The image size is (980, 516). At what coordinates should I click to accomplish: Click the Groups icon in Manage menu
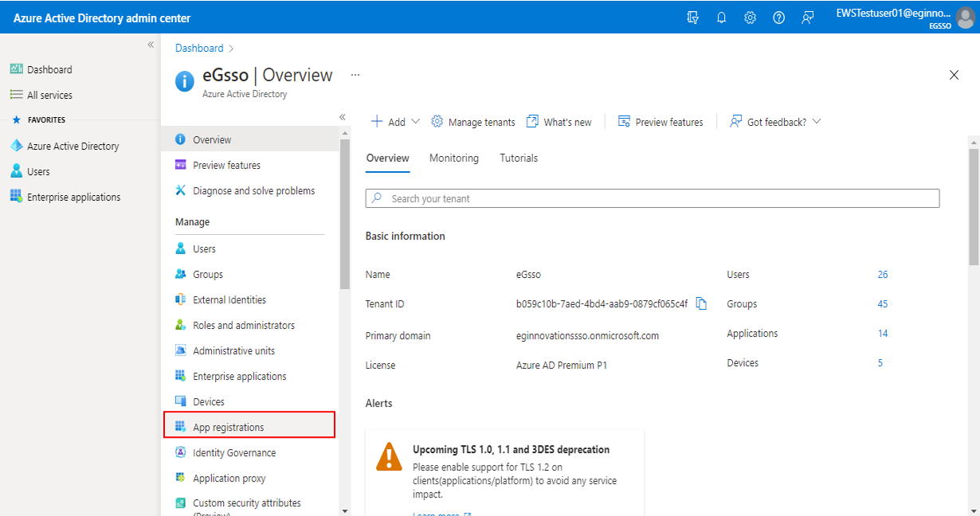coord(180,274)
